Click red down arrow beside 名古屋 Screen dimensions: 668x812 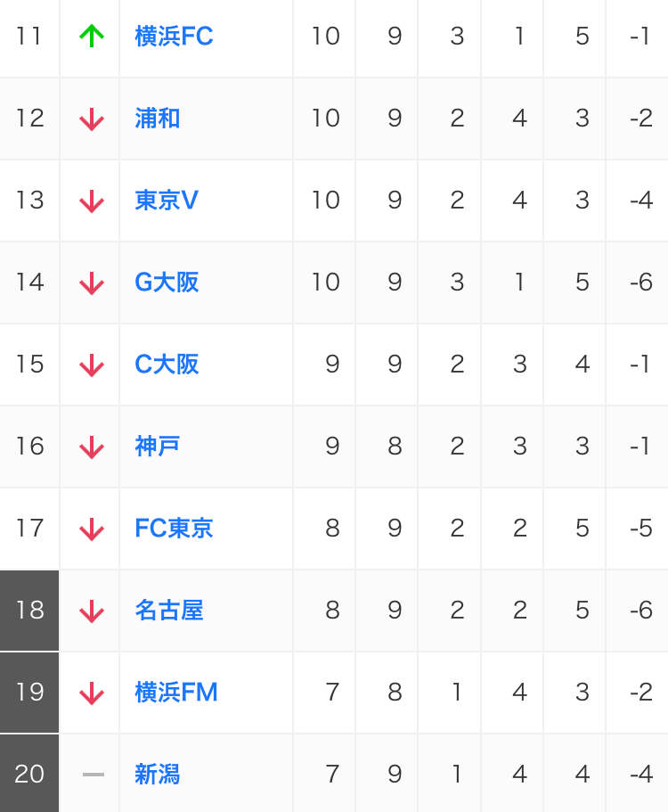pyautogui.click(x=92, y=611)
